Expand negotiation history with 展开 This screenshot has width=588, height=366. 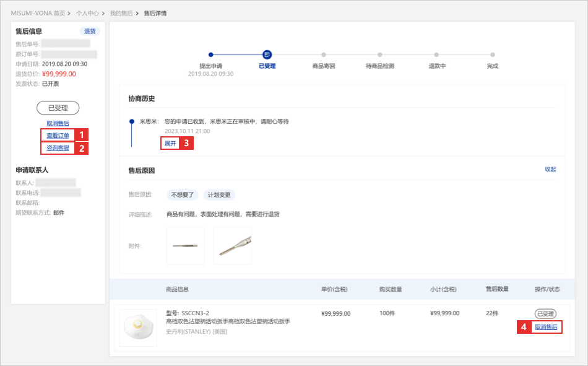tap(170, 143)
